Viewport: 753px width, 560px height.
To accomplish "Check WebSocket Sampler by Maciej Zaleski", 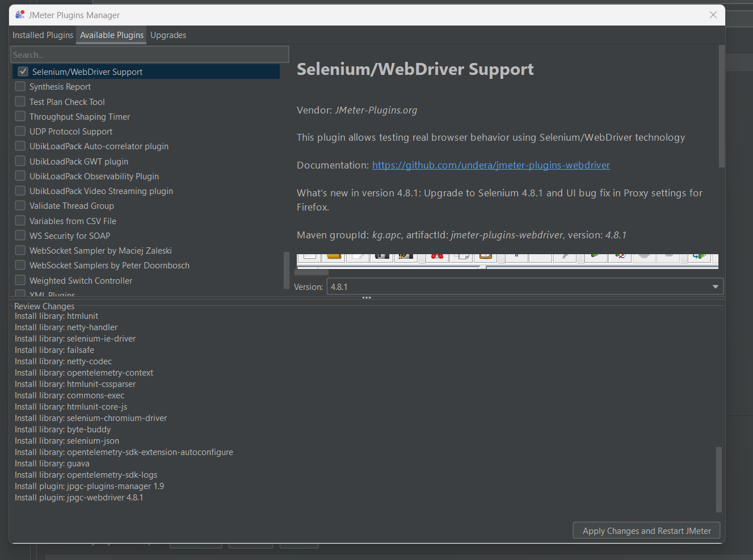I will pos(20,250).
